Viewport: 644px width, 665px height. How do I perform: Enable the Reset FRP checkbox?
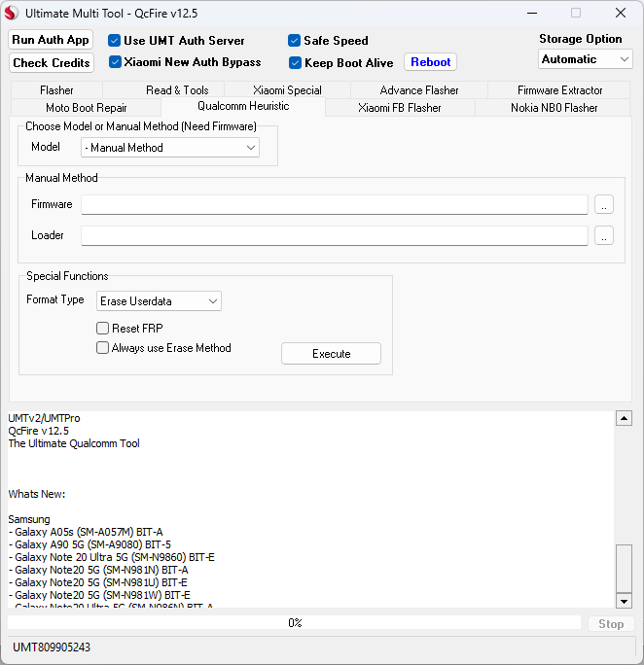(102, 329)
